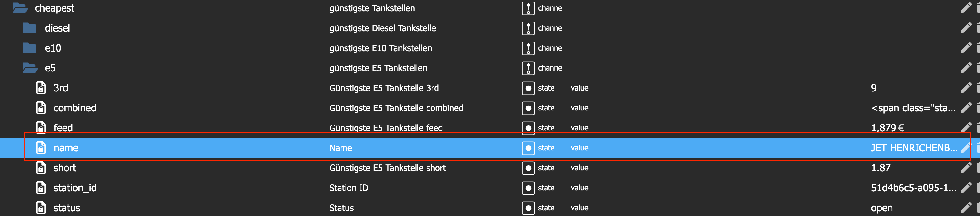This screenshot has height=216, width=980.
Task: Edit the status state via pencil icon
Action: pyautogui.click(x=966, y=208)
